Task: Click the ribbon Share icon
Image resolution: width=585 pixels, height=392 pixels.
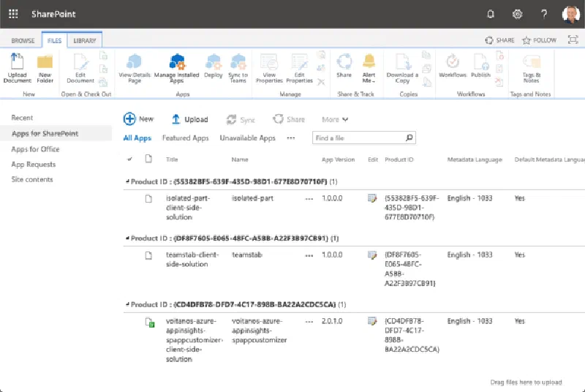Action: [344, 66]
